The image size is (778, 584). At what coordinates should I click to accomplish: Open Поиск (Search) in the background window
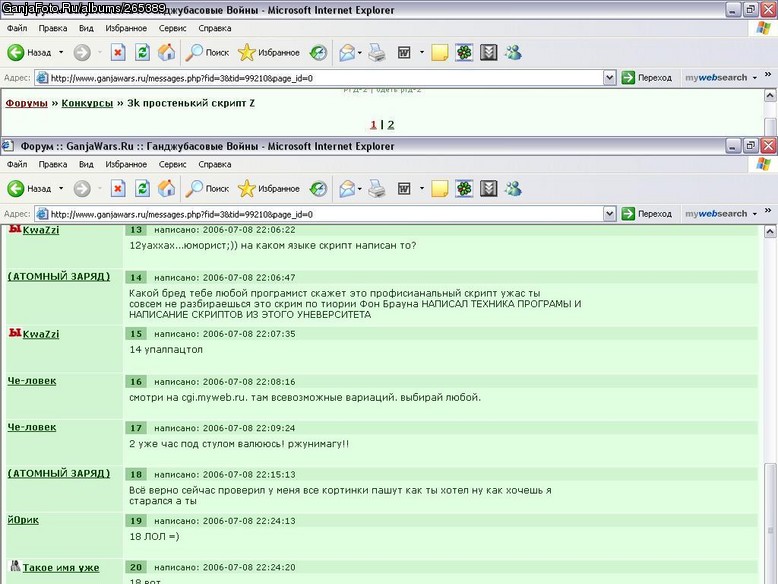click(207, 52)
